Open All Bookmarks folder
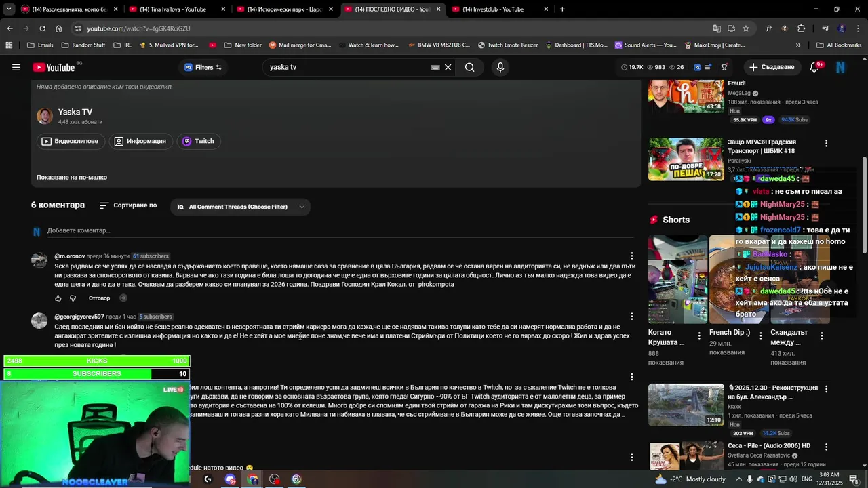The width and height of the screenshot is (868, 488). pos(839,45)
